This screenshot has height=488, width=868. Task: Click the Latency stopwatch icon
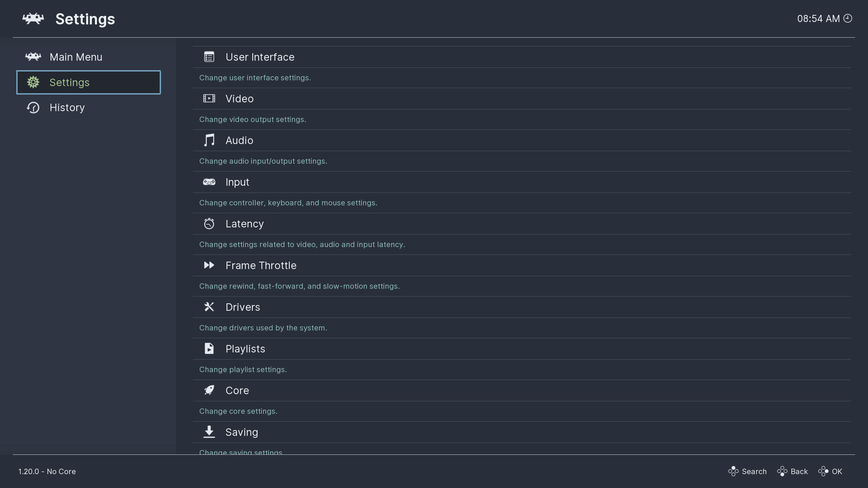point(209,224)
